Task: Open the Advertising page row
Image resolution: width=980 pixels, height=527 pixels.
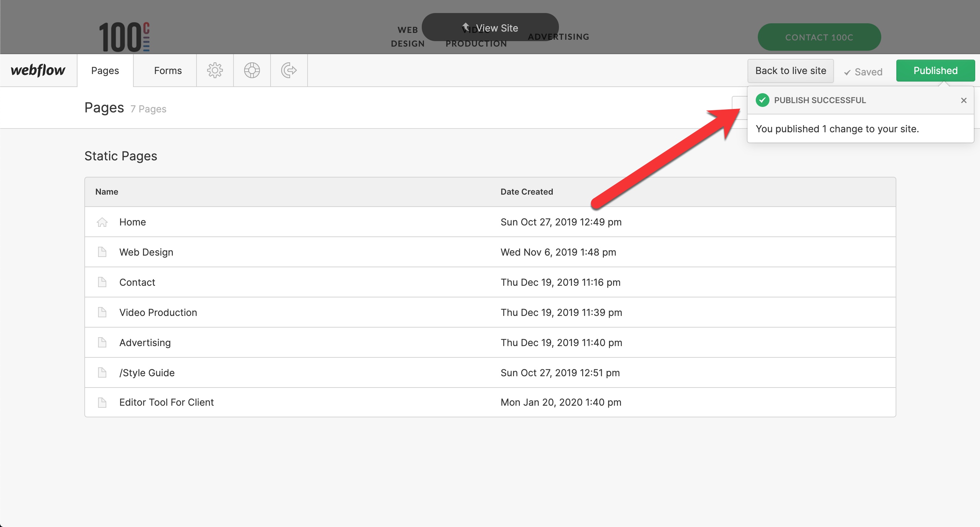Action: (x=490, y=343)
